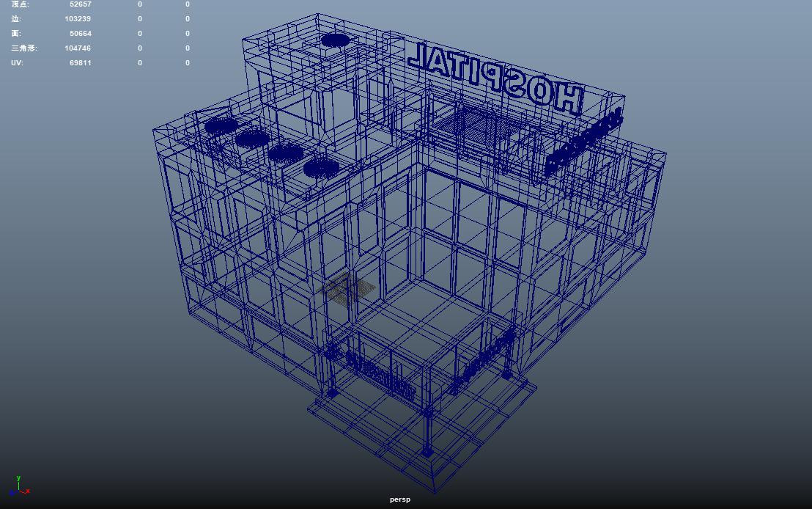Select the front pillar base of the entrance canopy
This screenshot has width=812, height=509.
pos(427,451)
